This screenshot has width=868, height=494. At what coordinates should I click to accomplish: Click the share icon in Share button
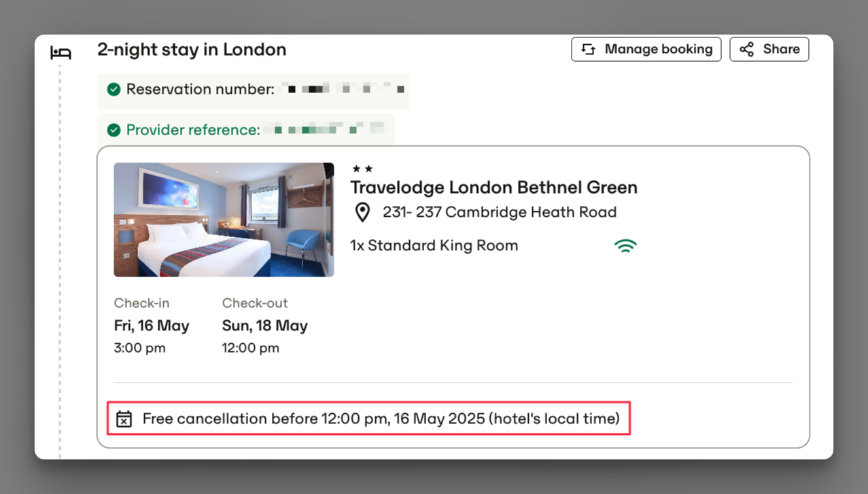pos(747,50)
